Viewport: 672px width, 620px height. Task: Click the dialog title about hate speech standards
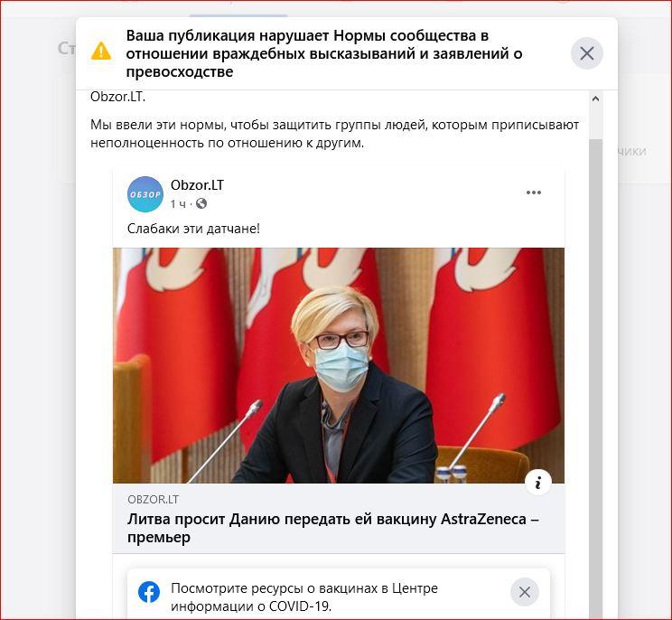click(324, 53)
